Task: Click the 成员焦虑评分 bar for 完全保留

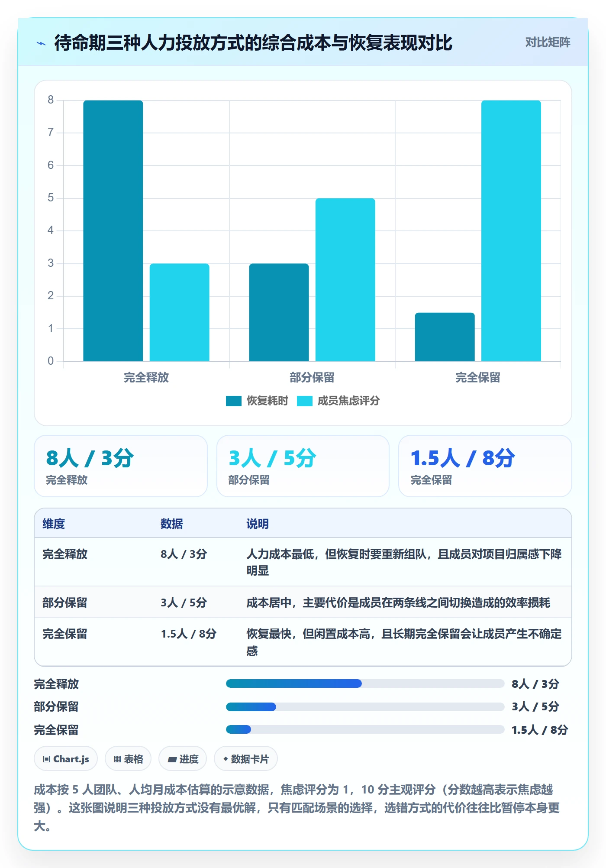Action: (x=511, y=231)
